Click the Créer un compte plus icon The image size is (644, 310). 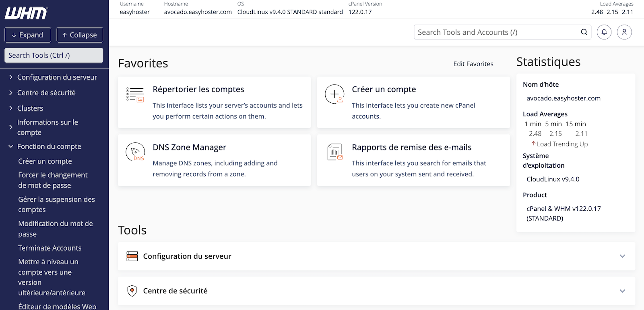click(x=334, y=94)
